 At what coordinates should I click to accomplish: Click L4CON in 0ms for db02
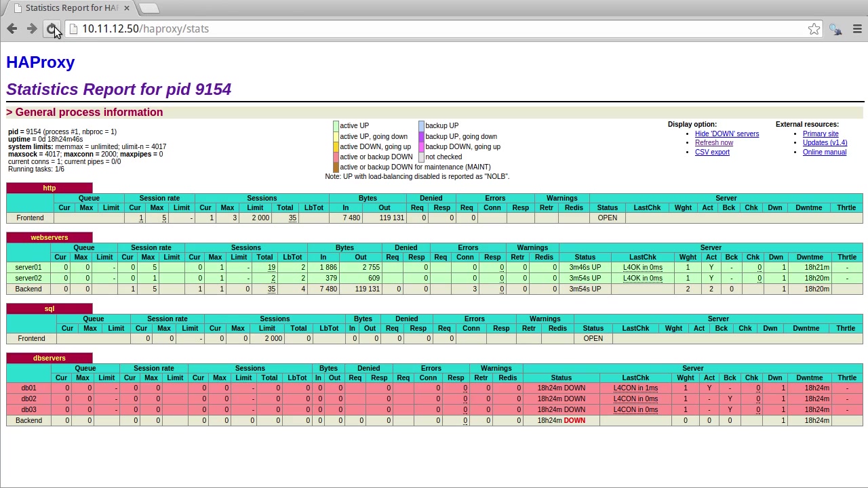(635, 399)
